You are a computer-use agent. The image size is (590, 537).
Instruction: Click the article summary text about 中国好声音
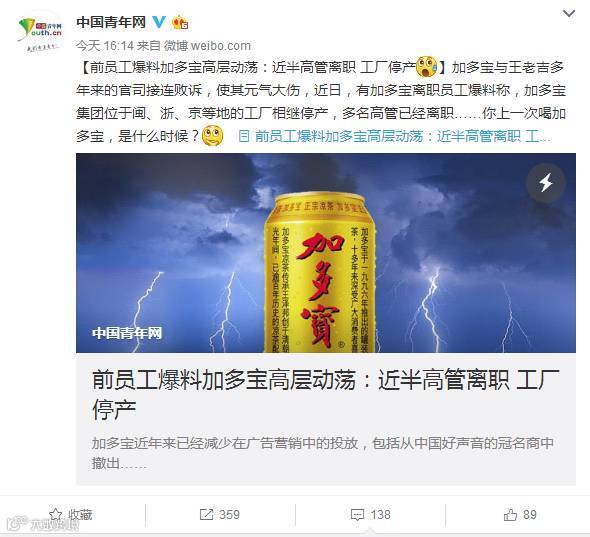(322, 453)
